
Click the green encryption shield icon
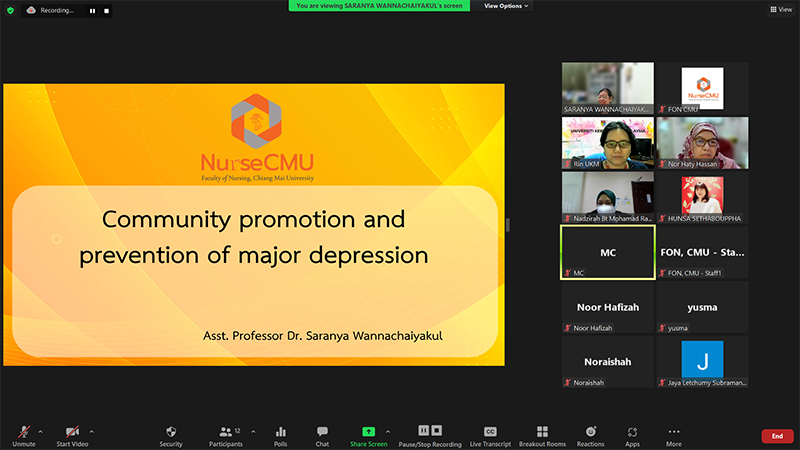point(10,10)
